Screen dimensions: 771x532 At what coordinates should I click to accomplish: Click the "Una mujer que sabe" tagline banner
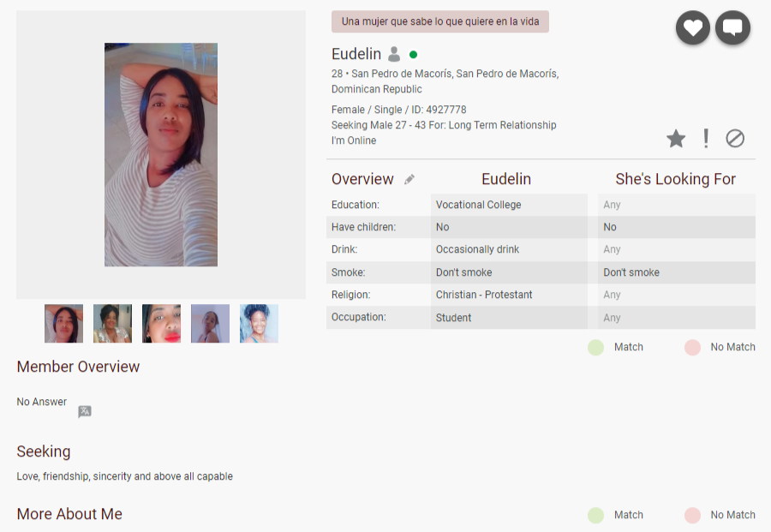point(439,21)
